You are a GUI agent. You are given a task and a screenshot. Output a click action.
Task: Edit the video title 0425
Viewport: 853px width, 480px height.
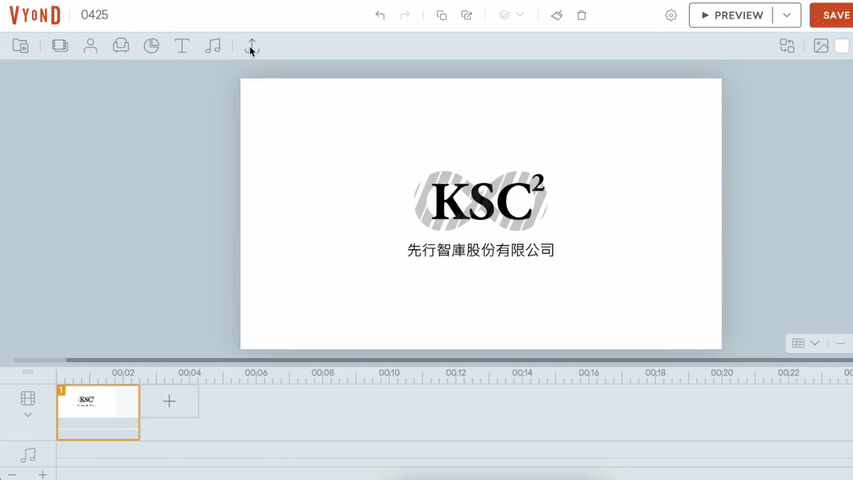point(95,15)
